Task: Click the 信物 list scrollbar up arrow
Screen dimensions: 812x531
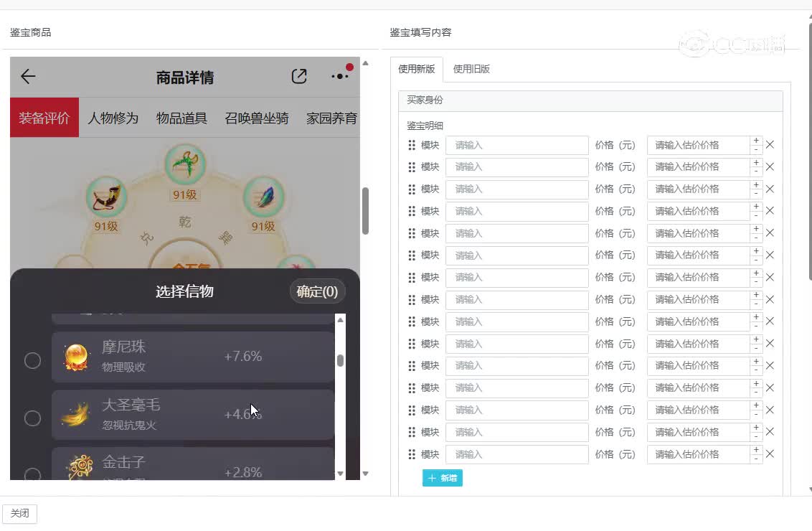Action: [340, 320]
